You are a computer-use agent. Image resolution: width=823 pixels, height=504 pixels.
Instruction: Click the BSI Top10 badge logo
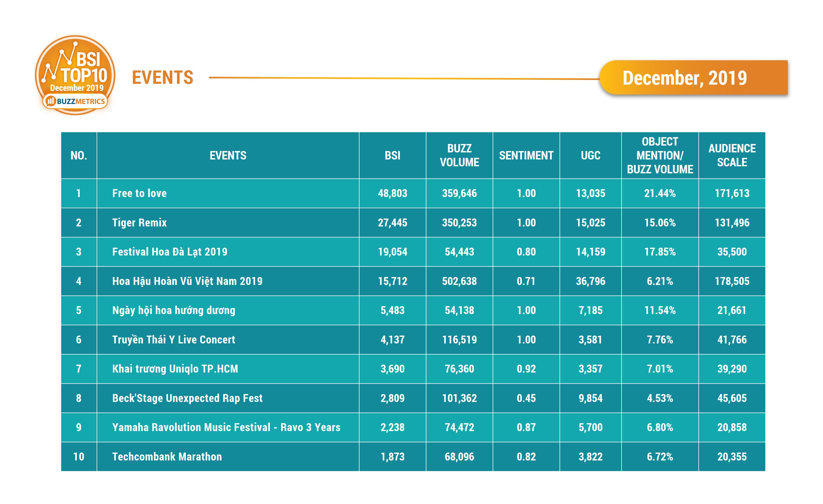[75, 75]
